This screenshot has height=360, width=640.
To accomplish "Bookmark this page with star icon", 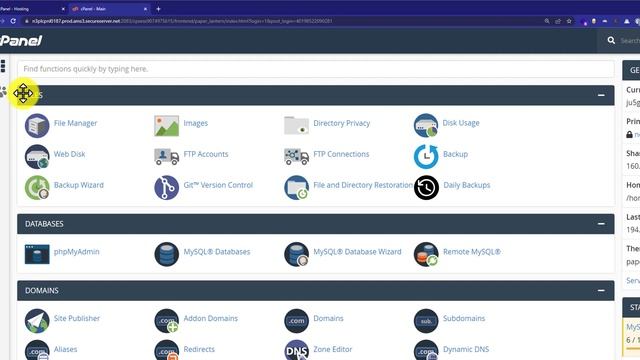I will (x=569, y=21).
